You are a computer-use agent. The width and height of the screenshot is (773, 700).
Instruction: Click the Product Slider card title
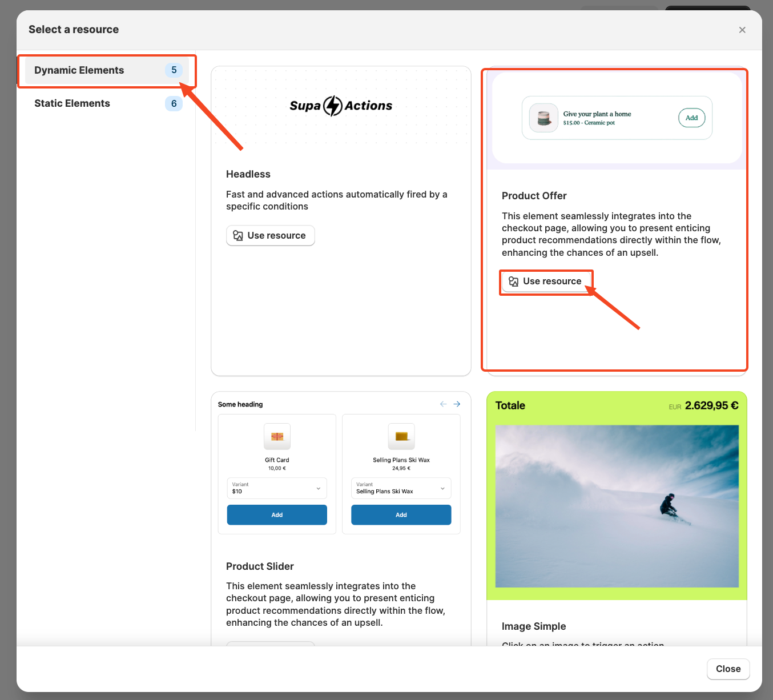(x=260, y=566)
